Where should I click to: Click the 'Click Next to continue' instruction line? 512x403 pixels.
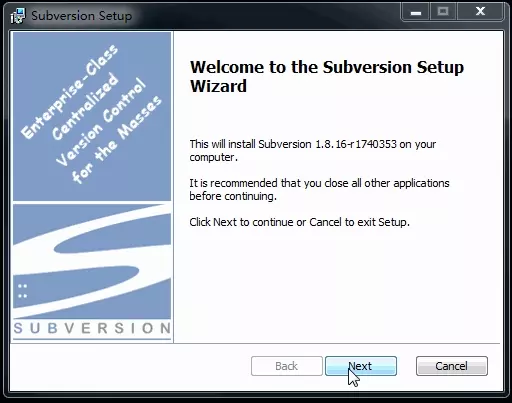[299, 222]
